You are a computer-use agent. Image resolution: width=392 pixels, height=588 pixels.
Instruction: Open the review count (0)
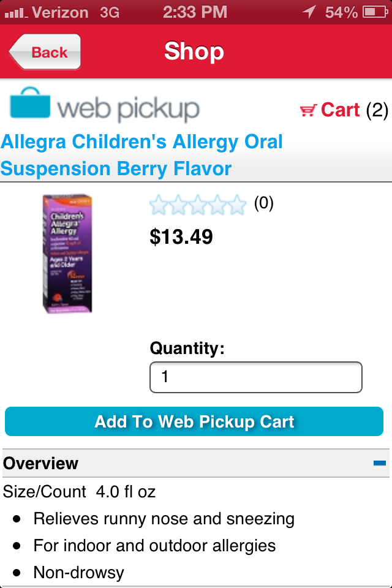click(x=264, y=203)
